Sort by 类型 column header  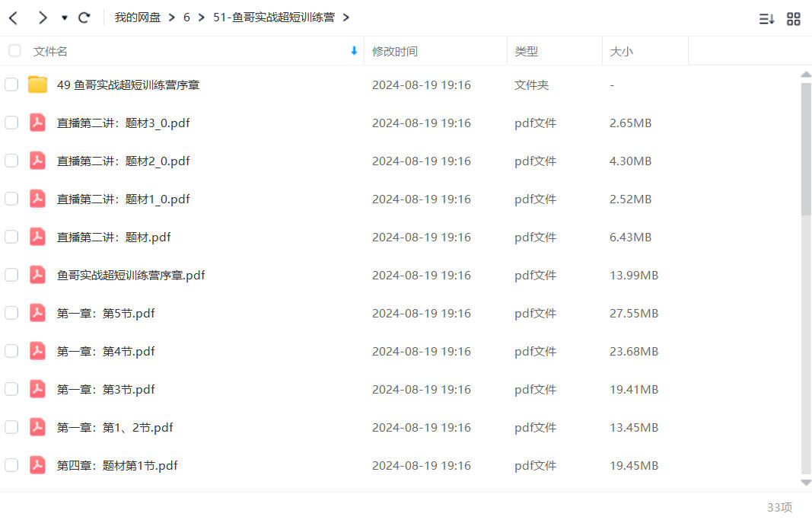526,51
